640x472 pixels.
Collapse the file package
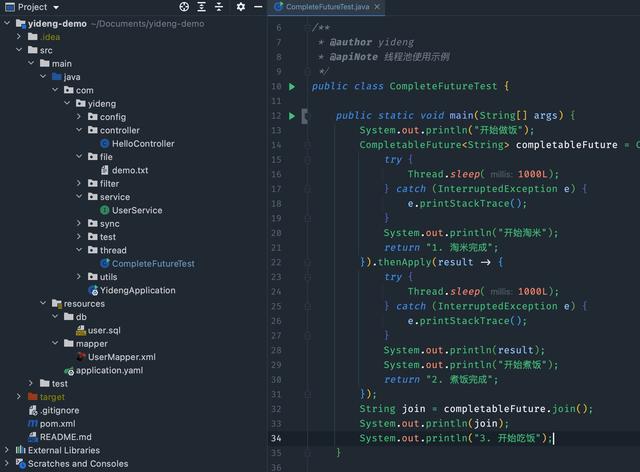(x=79, y=156)
